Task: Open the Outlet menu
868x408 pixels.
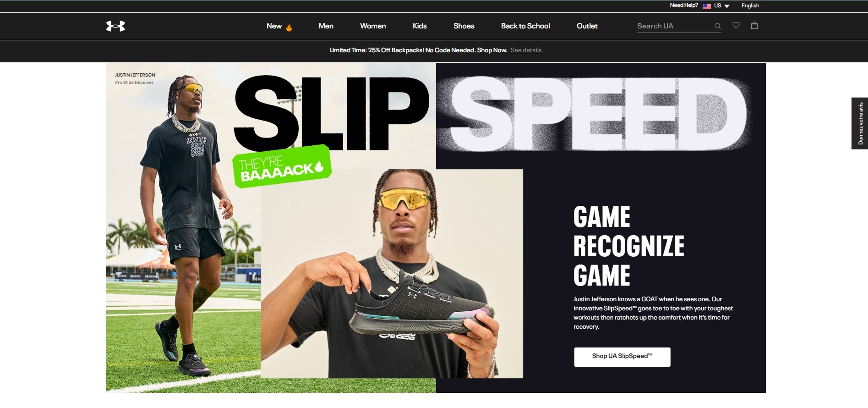Action: point(587,26)
